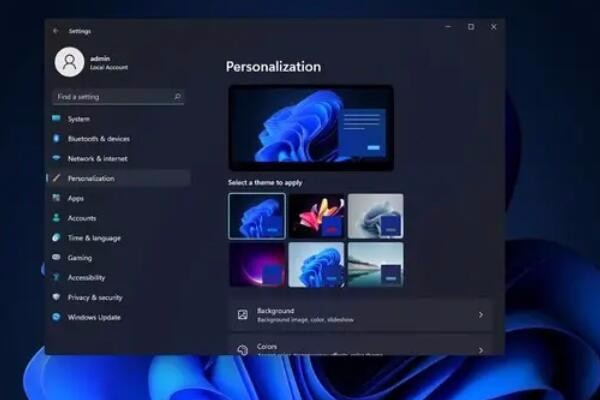Click the Colors palette icon
Screen dimensions: 600x400
(243, 350)
